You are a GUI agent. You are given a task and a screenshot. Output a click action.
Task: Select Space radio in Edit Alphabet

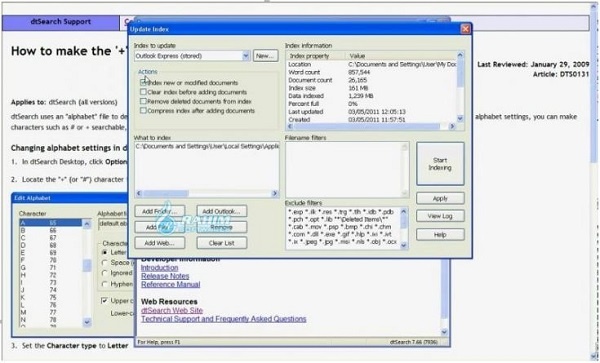[x=104, y=263]
